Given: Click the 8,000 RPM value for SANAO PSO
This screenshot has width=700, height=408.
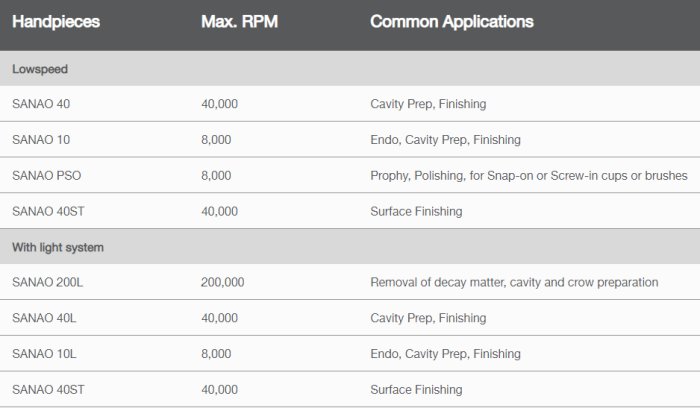Looking at the screenshot, I should pos(215,176).
